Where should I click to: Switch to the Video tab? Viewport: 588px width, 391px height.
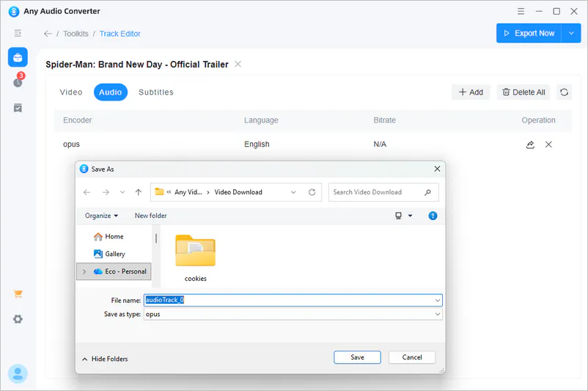pyautogui.click(x=71, y=92)
